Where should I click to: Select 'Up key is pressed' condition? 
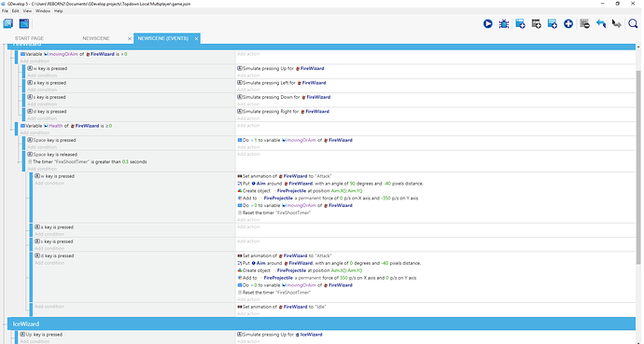pos(41,335)
